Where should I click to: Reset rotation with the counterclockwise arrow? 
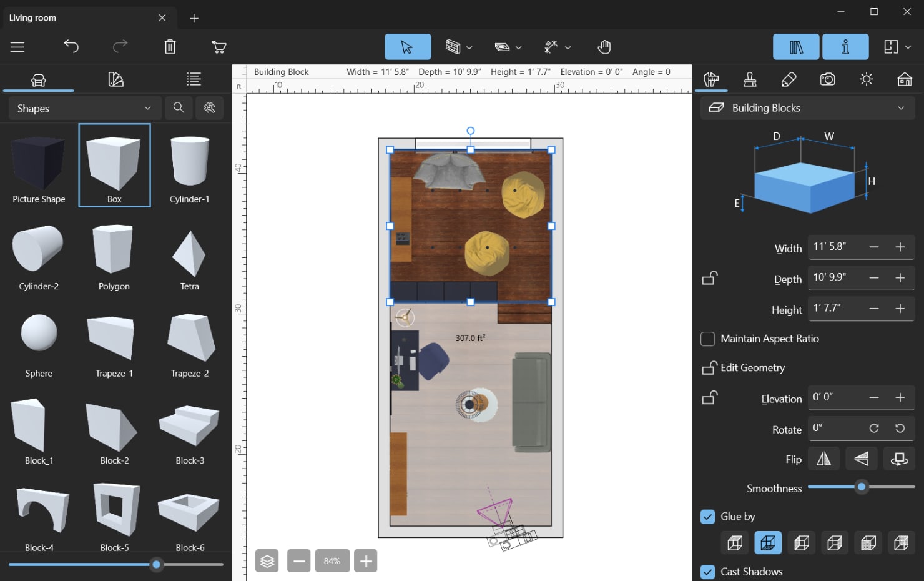[900, 428]
